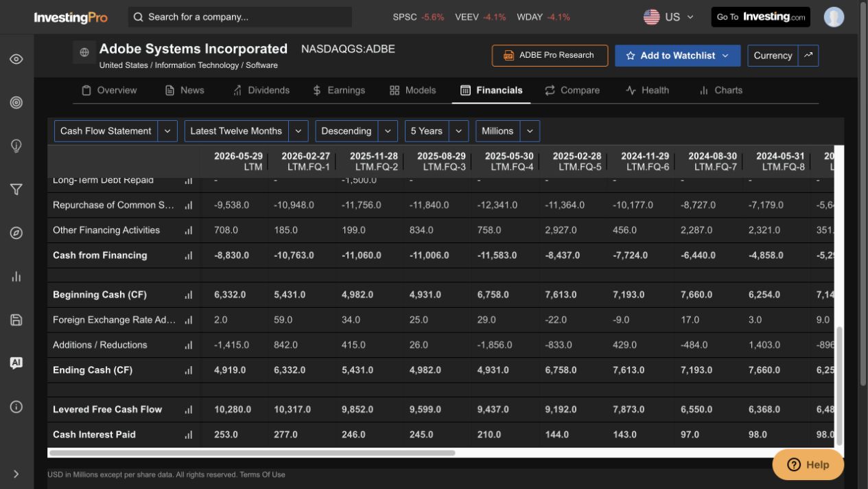The width and height of the screenshot is (868, 489).
Task: Click ADBE Pro Research button
Action: pyautogui.click(x=550, y=56)
